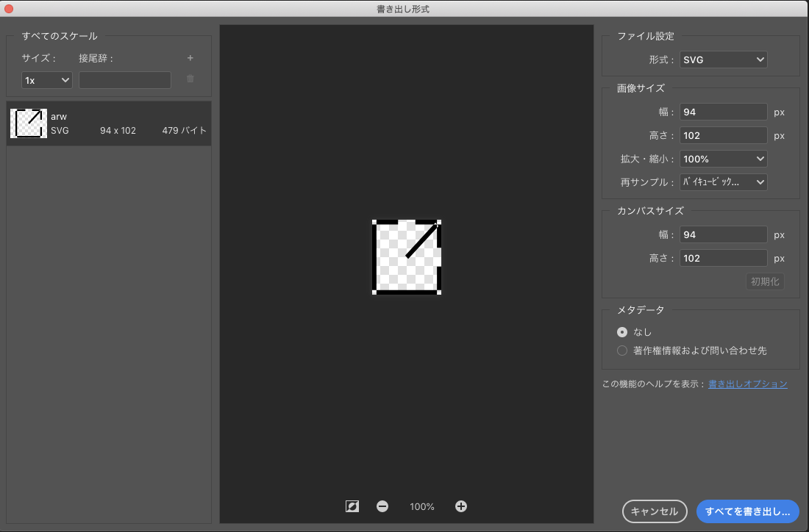The image size is (809, 532).
Task: Click the 100% zoom level indicator
Action: (421, 506)
